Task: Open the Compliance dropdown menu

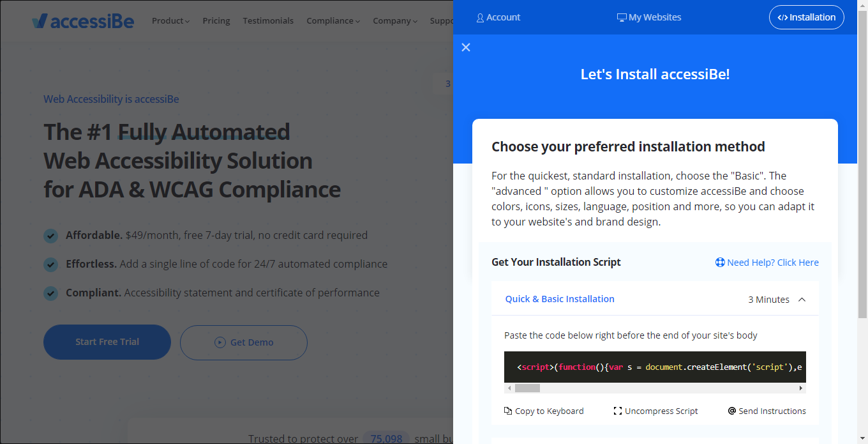Action: click(x=333, y=21)
